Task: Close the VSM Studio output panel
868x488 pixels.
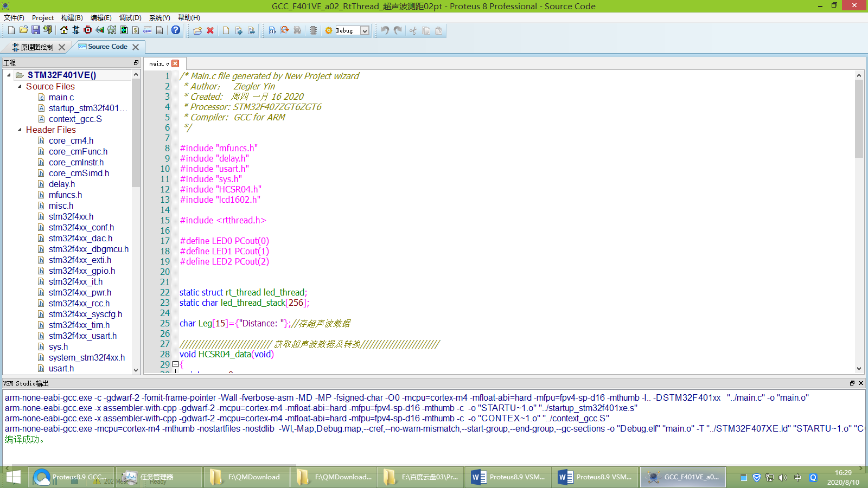Action: point(861,383)
